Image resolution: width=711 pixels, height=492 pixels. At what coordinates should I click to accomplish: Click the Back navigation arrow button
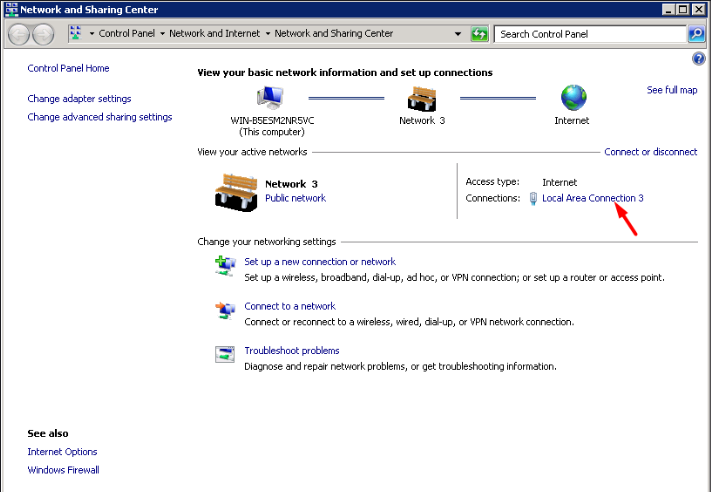pyautogui.click(x=19, y=34)
